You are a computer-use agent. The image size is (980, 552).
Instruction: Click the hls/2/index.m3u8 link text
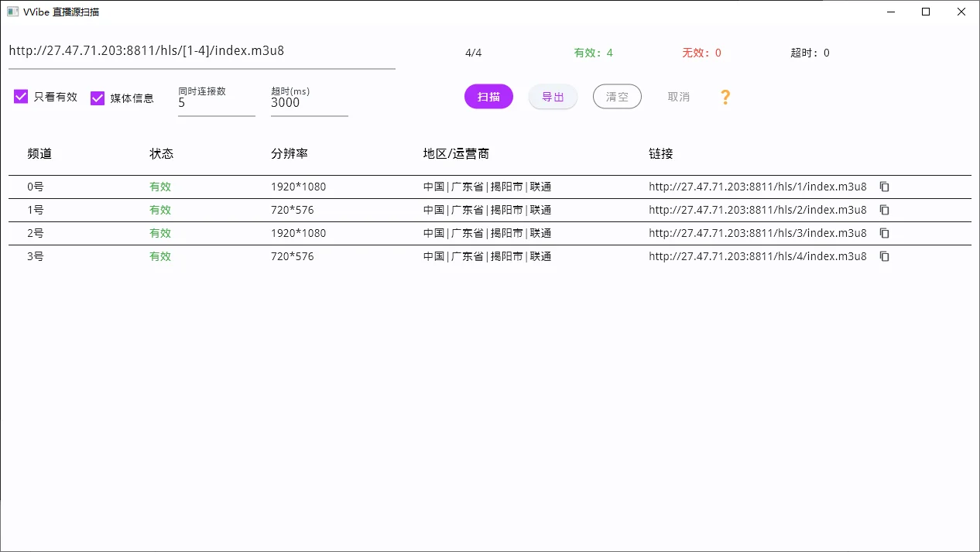[758, 210]
